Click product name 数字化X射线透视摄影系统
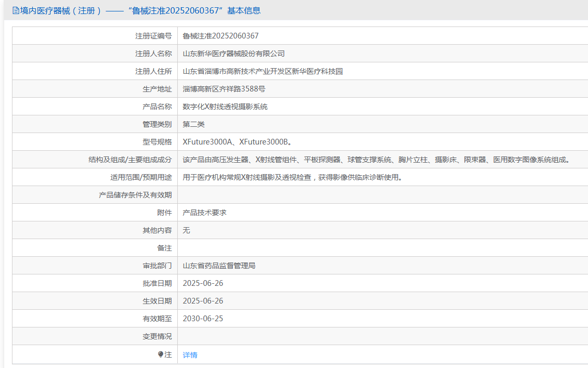The height and width of the screenshot is (368, 588). coord(225,107)
